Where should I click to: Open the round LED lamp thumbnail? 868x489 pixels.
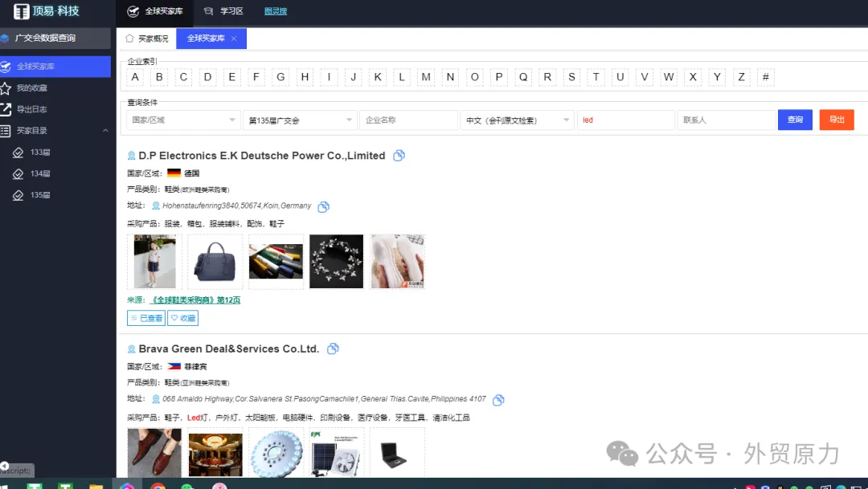[276, 453]
